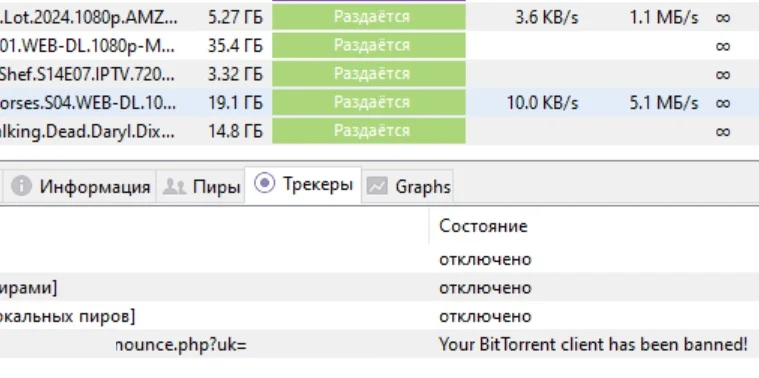This screenshot has height=378, width=759.
Task: Click the Трекеры tab circular icon
Action: pyautogui.click(x=264, y=183)
